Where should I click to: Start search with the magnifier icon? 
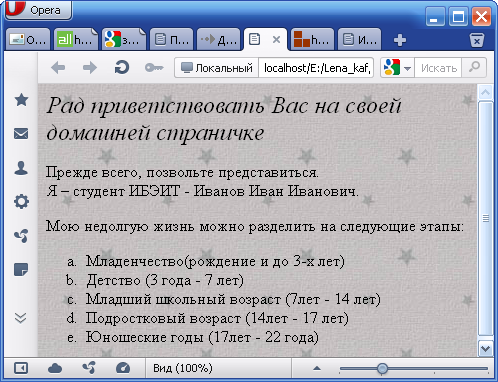(x=474, y=68)
